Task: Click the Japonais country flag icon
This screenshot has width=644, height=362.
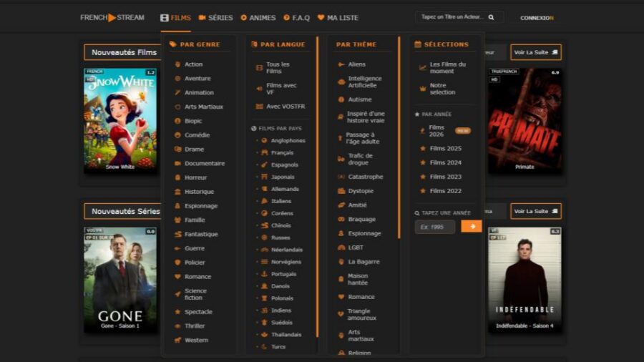Action: (x=264, y=177)
